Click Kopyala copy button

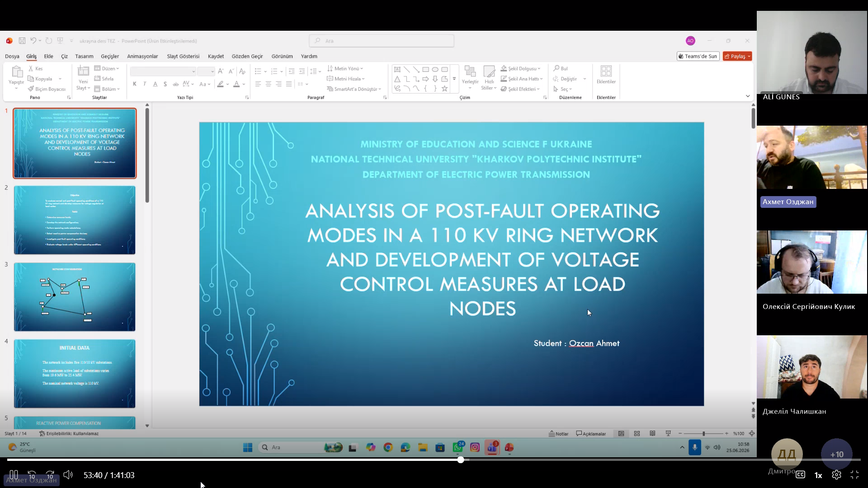coord(40,79)
